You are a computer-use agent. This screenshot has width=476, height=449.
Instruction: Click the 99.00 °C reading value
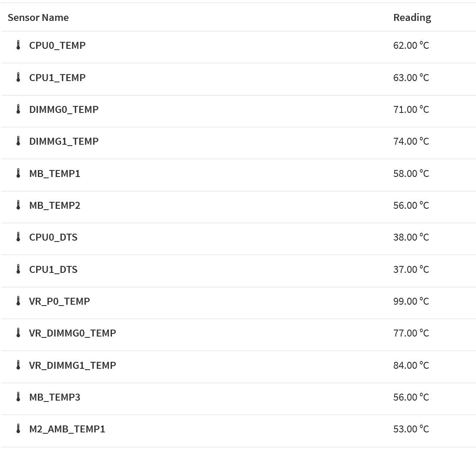411,301
